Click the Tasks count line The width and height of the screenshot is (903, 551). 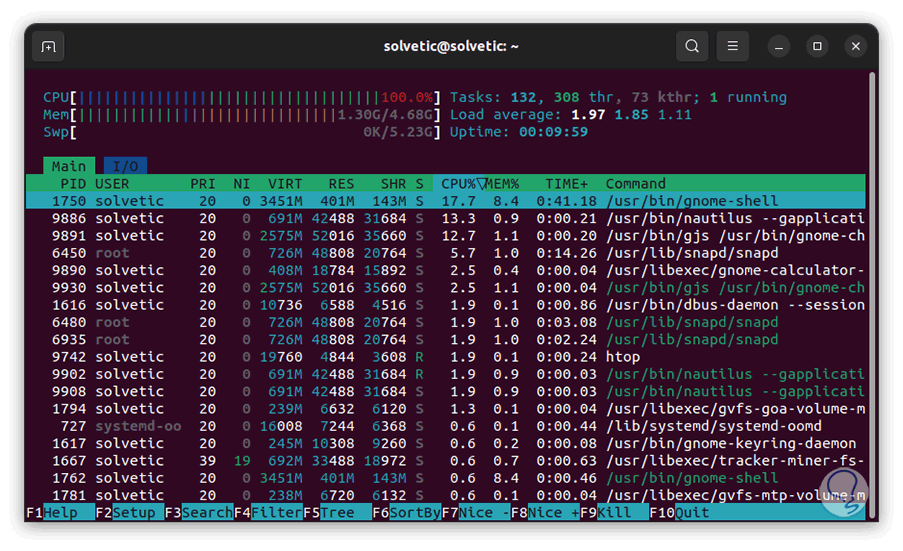[x=618, y=97]
